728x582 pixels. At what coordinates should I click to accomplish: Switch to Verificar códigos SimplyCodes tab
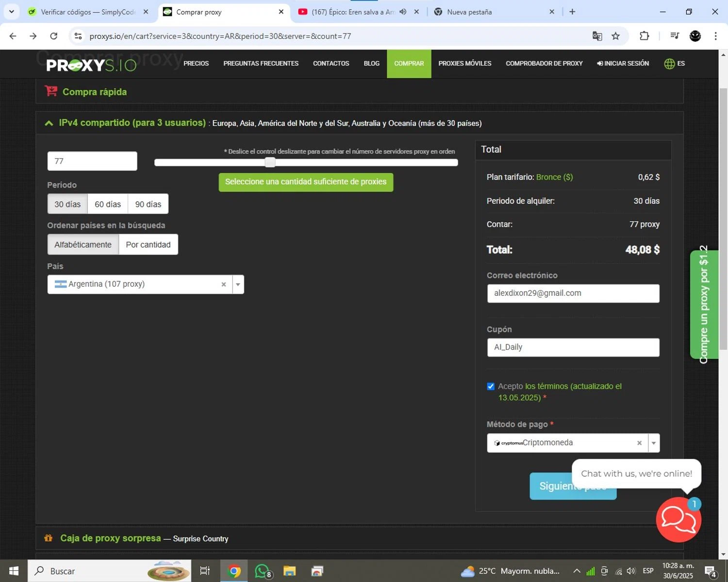tap(88, 12)
